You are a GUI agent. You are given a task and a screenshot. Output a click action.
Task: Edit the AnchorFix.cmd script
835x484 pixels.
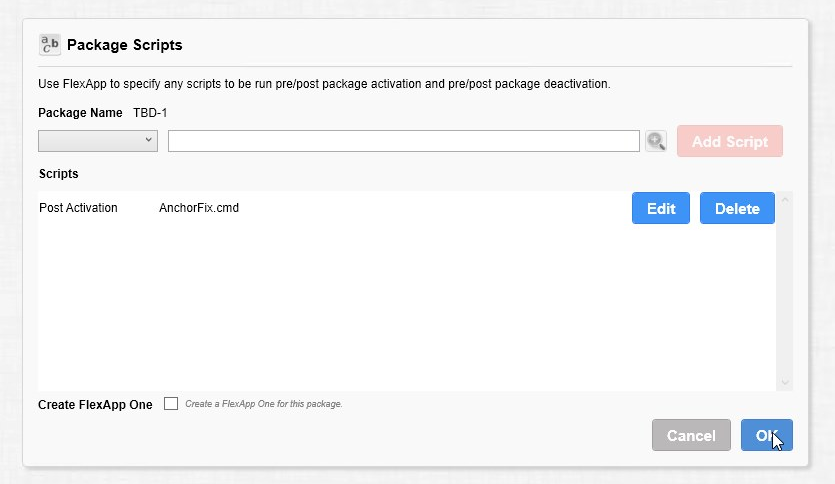[661, 208]
